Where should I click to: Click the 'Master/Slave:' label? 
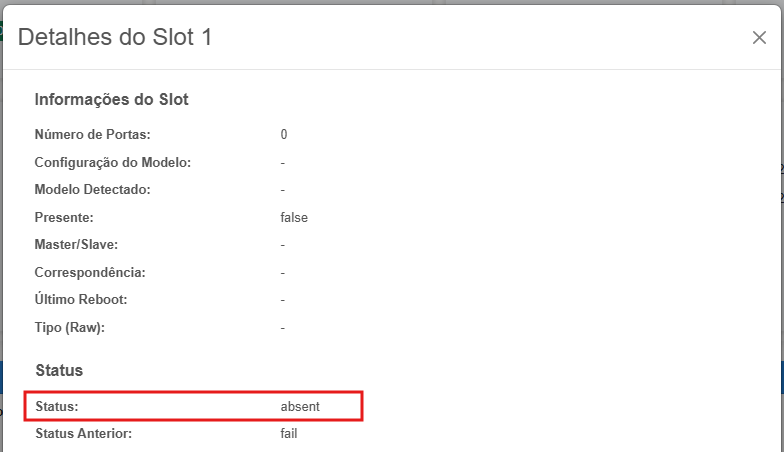(76, 244)
